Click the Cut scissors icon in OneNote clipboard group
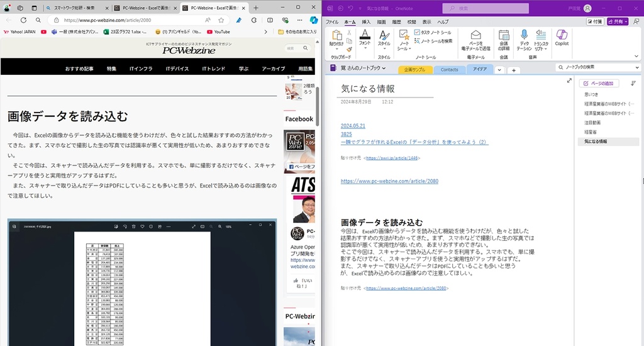The height and width of the screenshot is (346, 644). [x=349, y=33]
